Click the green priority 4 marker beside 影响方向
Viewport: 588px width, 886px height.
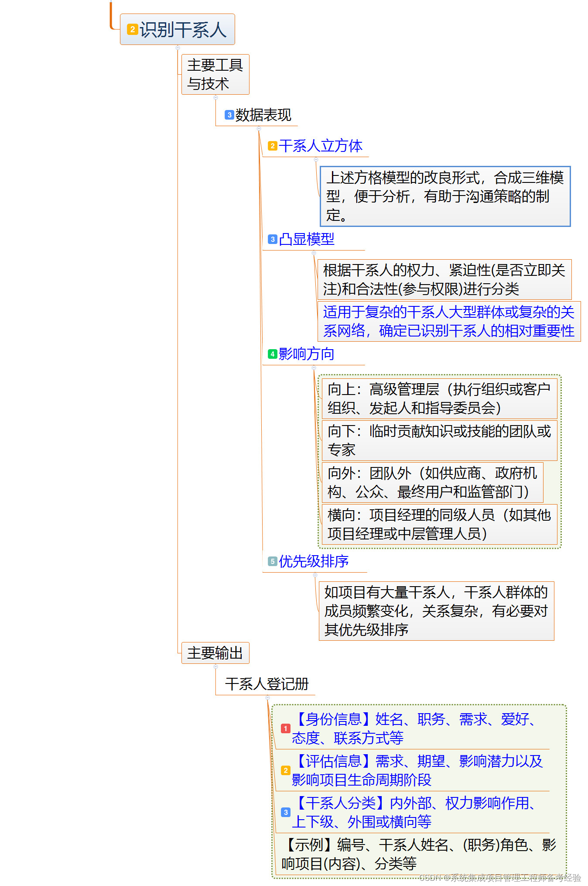pos(273,354)
